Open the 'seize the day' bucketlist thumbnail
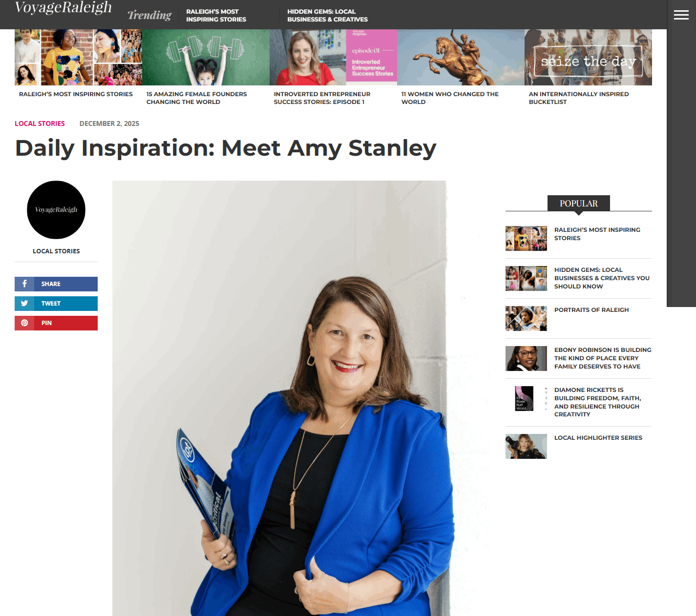696x616 pixels. tap(588, 57)
